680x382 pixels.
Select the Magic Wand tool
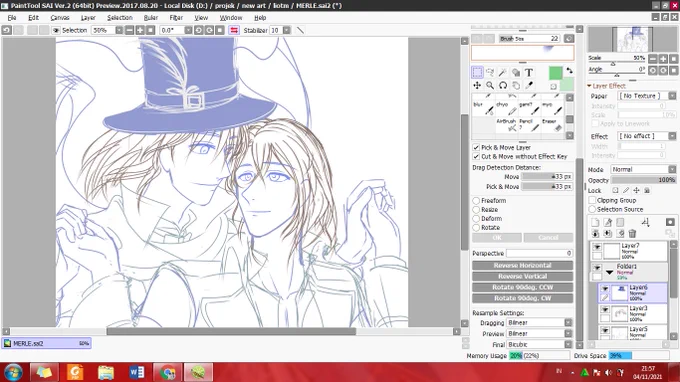click(x=503, y=72)
